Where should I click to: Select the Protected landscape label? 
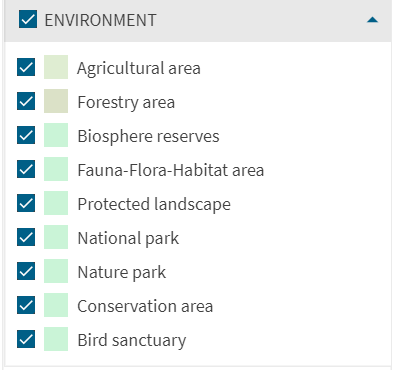(x=154, y=204)
